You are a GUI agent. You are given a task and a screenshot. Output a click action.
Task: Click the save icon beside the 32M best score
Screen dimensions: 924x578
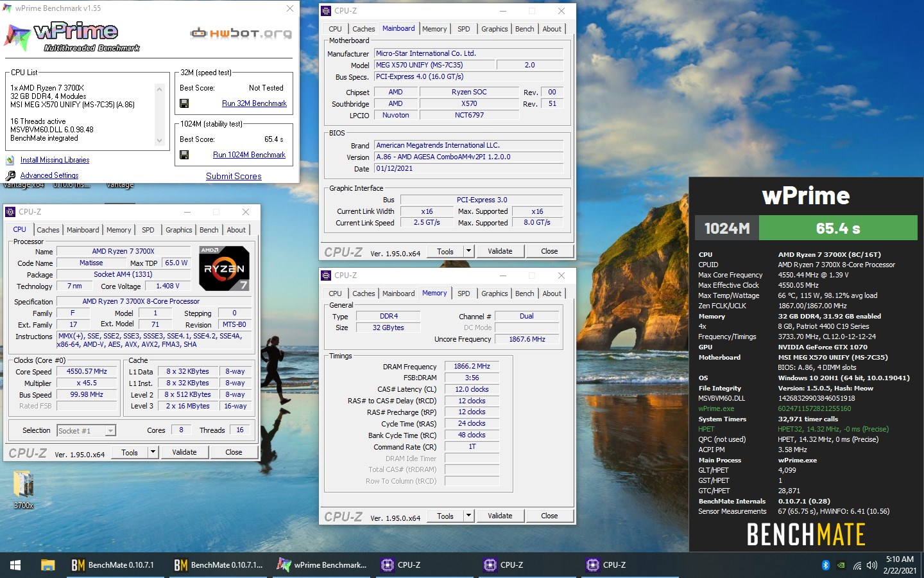click(184, 103)
